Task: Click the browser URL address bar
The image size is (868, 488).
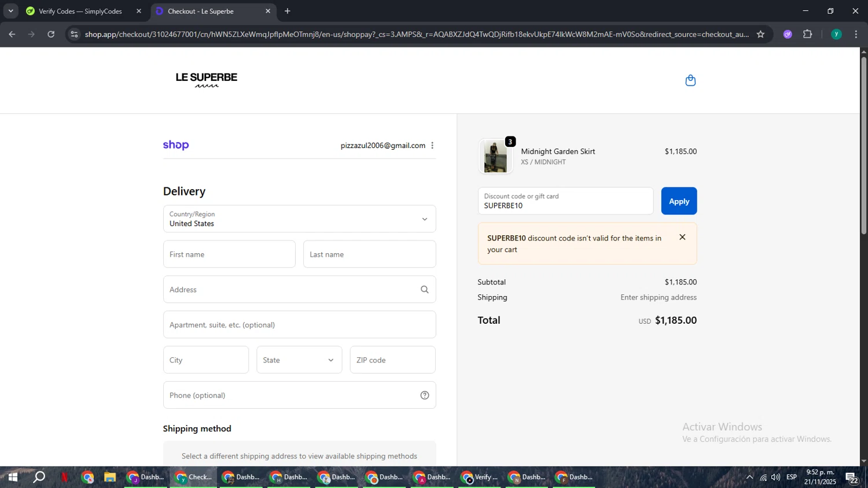Action: point(417,34)
